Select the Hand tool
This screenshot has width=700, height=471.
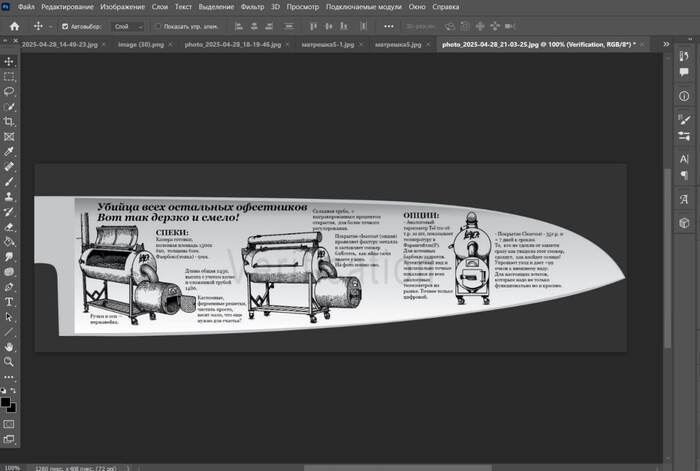(9, 346)
